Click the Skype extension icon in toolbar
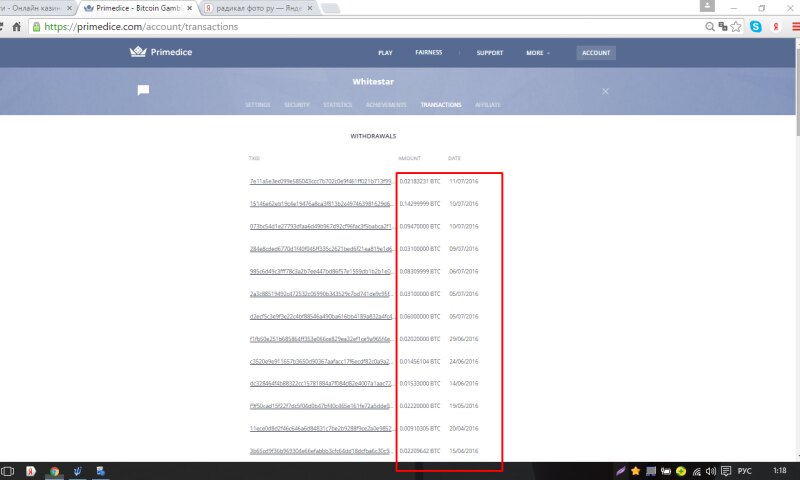 pyautogui.click(x=756, y=27)
